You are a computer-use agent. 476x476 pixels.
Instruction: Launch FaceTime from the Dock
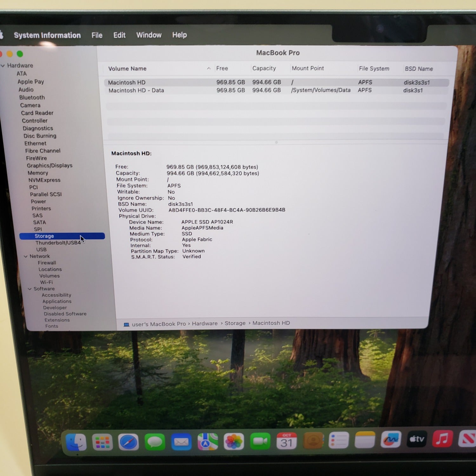tap(260, 441)
